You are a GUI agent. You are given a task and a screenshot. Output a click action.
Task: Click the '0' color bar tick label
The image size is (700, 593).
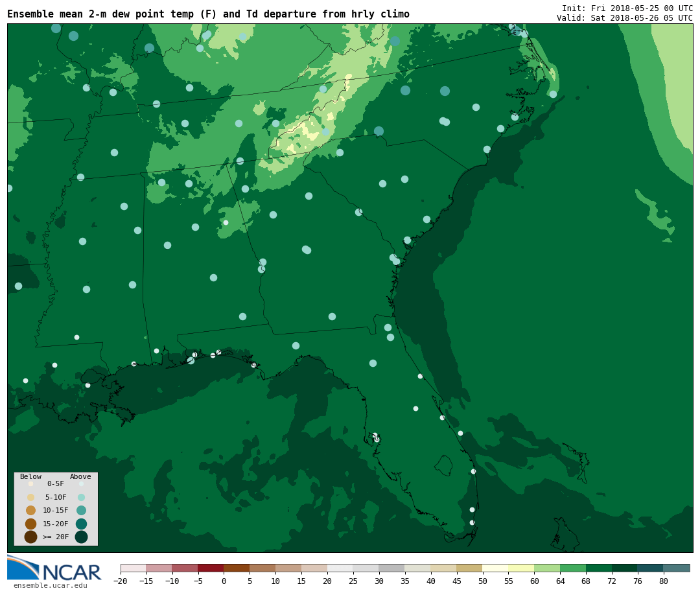pos(224,581)
